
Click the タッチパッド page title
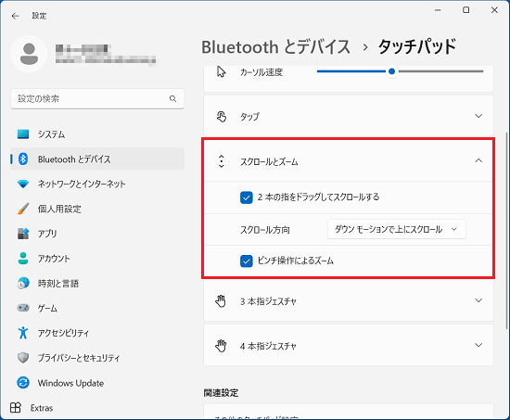417,47
